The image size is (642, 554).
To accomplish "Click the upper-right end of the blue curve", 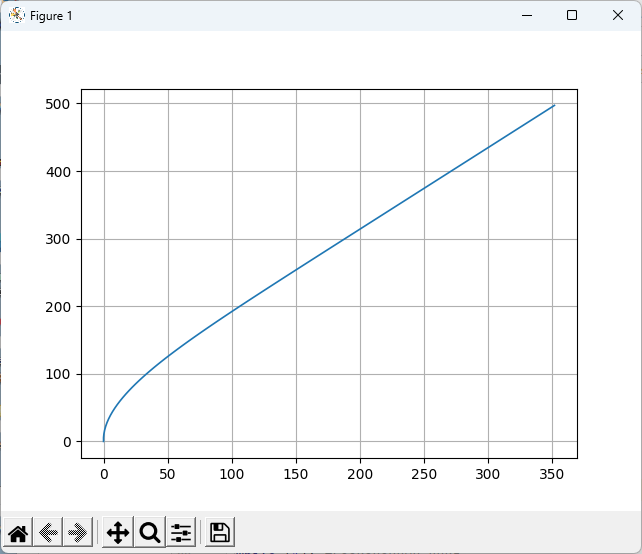I will (x=554, y=105).
